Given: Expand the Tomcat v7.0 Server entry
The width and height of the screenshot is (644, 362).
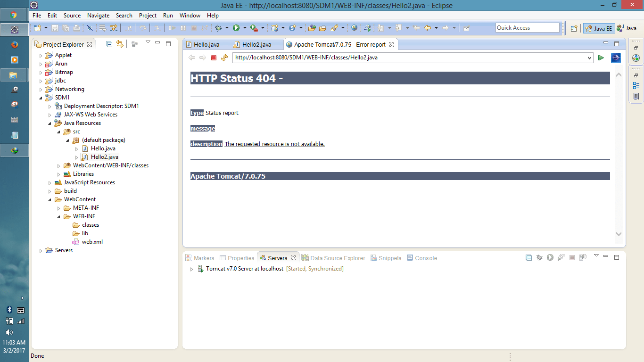Looking at the screenshot, I should tap(191, 269).
